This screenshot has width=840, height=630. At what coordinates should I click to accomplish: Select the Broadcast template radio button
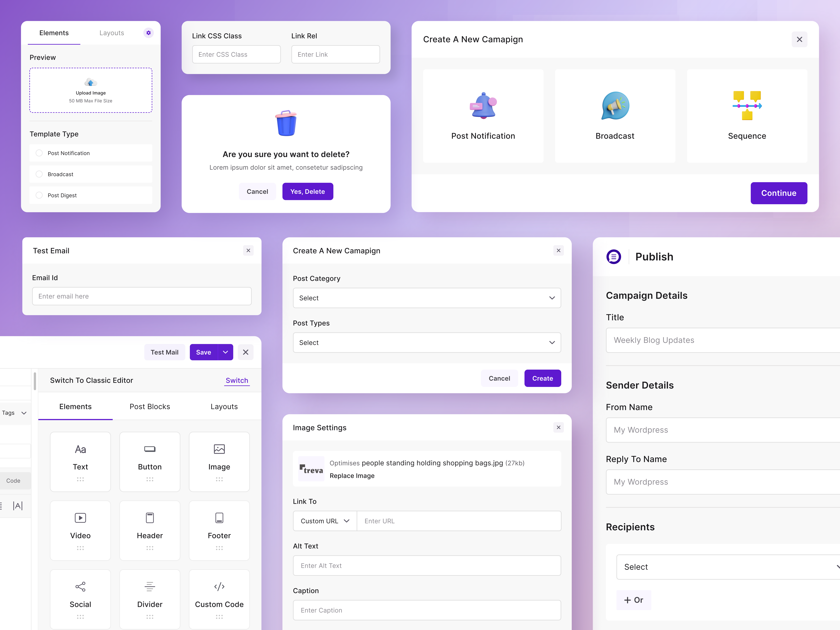click(x=39, y=174)
